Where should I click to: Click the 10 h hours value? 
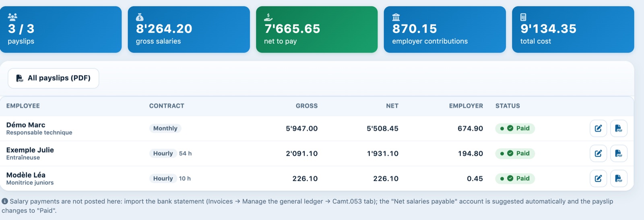(185, 178)
